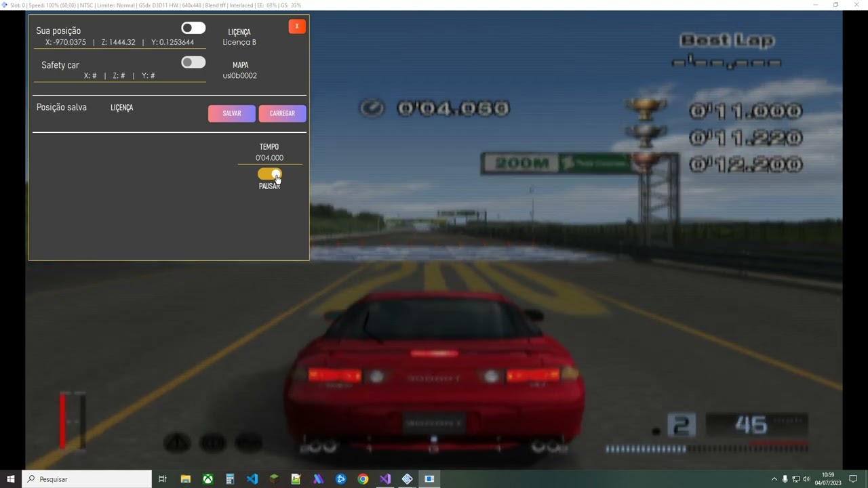Switch off the PAUSAR toggle

(269, 174)
